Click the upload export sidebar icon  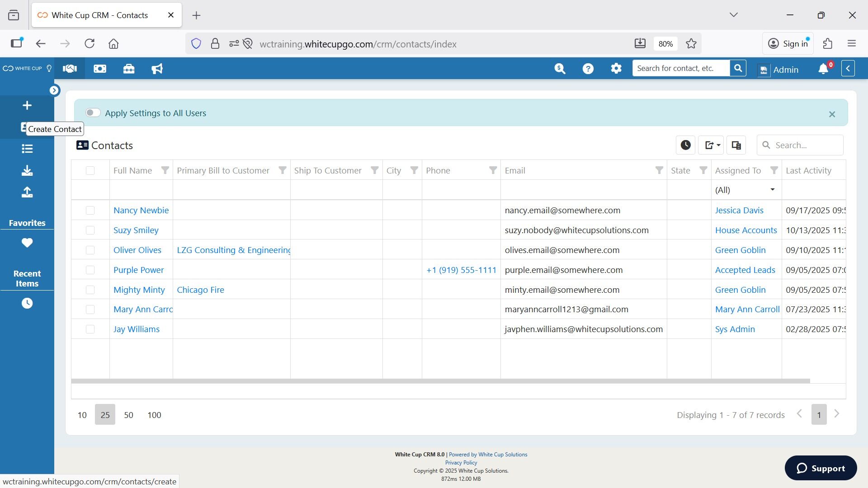click(27, 192)
